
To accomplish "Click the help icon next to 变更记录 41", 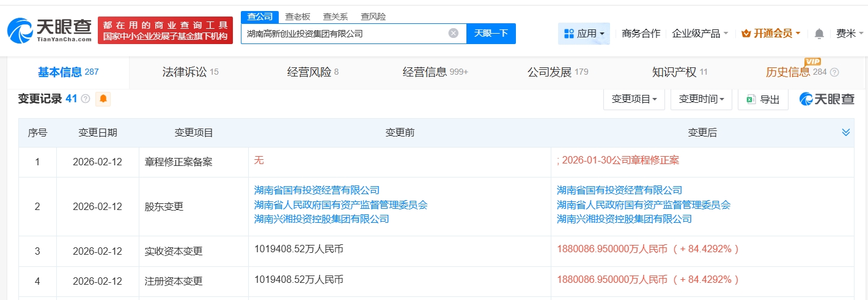I will click(x=86, y=99).
